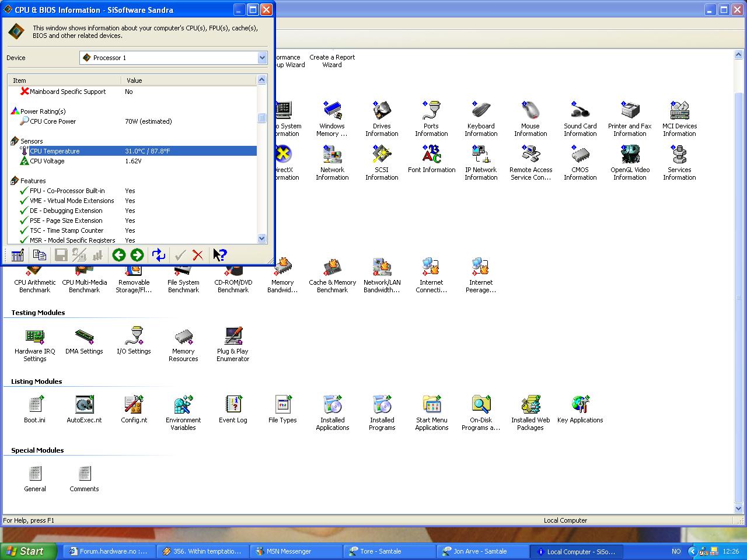Select the CPU Core Power row
The image size is (747, 560).
132,121
